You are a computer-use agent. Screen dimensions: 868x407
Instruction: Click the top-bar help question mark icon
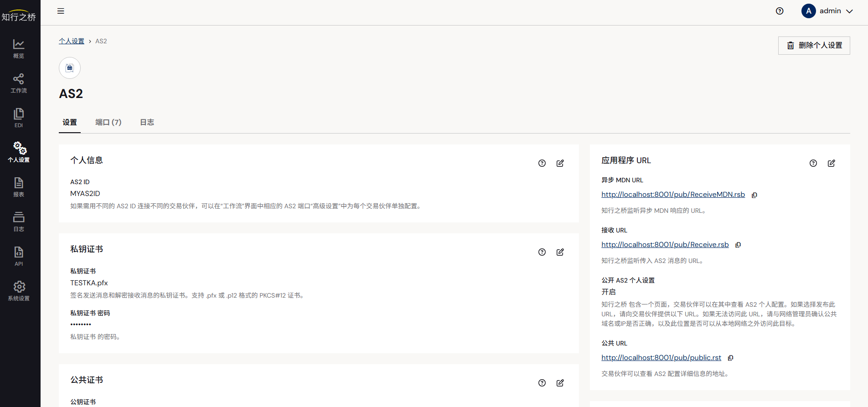(780, 11)
